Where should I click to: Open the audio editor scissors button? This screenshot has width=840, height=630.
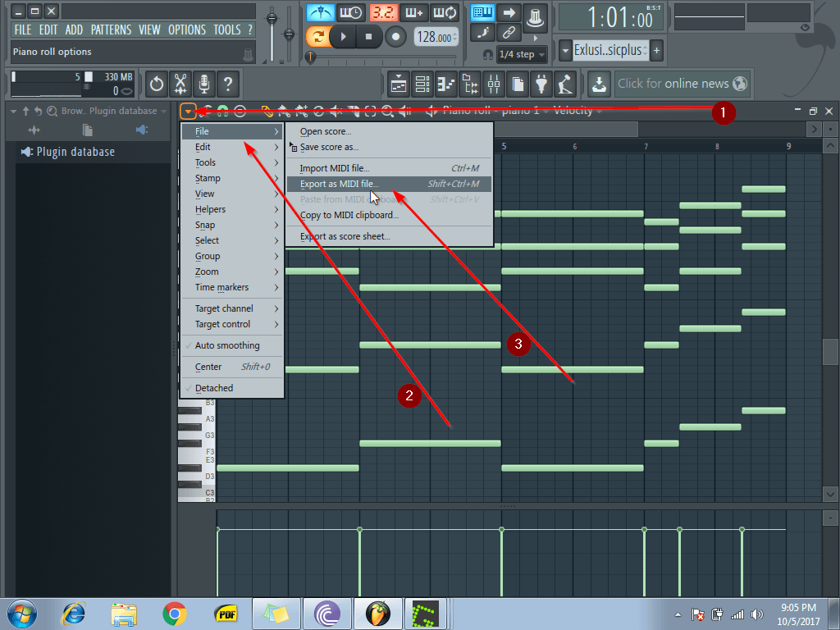coord(180,84)
